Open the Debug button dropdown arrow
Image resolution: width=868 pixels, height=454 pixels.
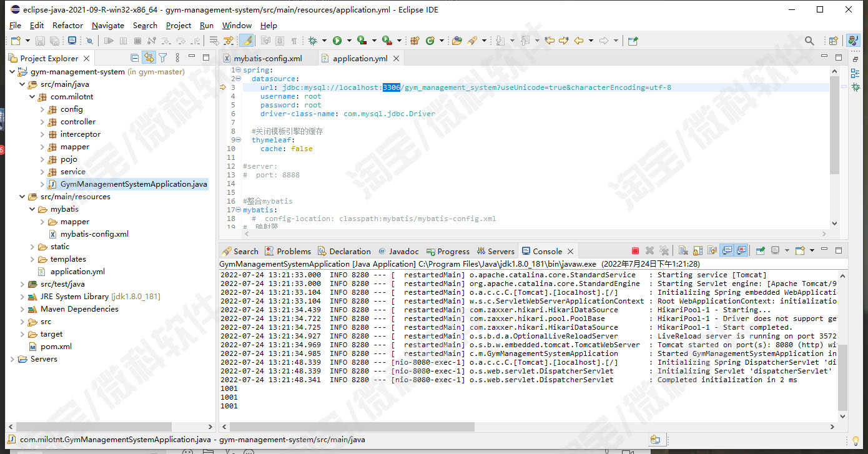coord(324,41)
